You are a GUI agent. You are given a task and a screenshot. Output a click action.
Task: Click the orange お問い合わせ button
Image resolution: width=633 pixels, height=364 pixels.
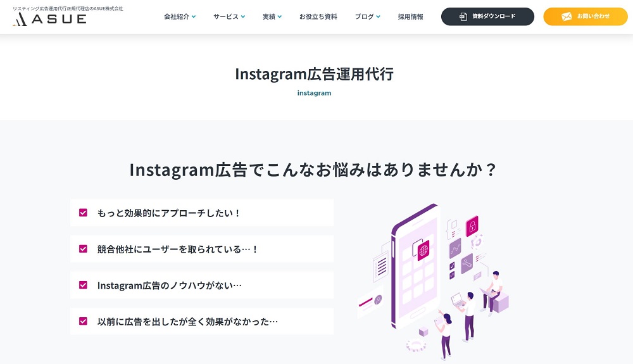(x=586, y=16)
